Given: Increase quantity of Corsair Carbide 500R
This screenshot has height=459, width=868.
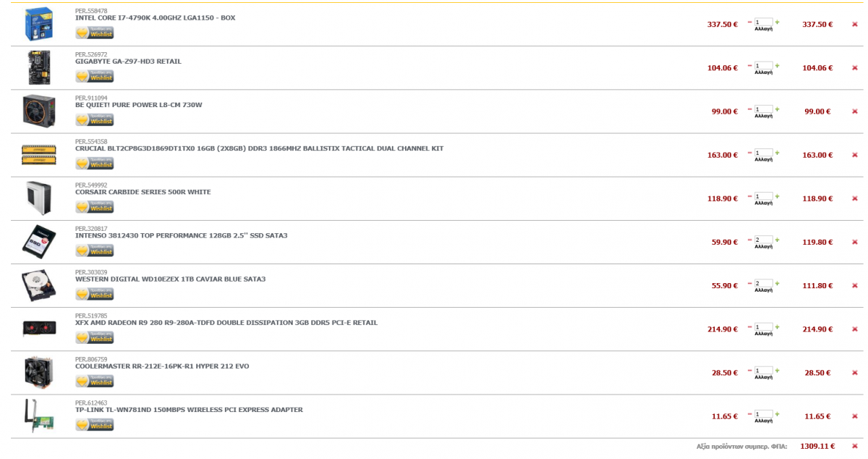Looking at the screenshot, I should 778,196.
